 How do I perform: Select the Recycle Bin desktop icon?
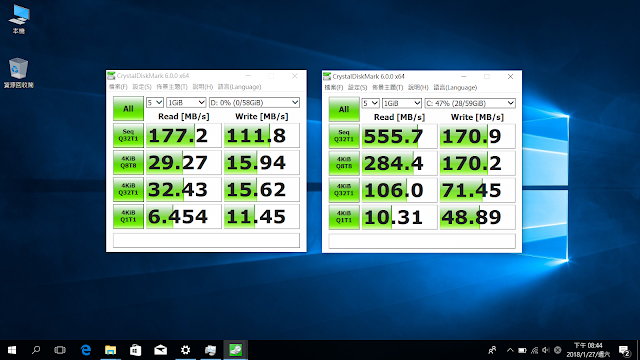pos(18,73)
